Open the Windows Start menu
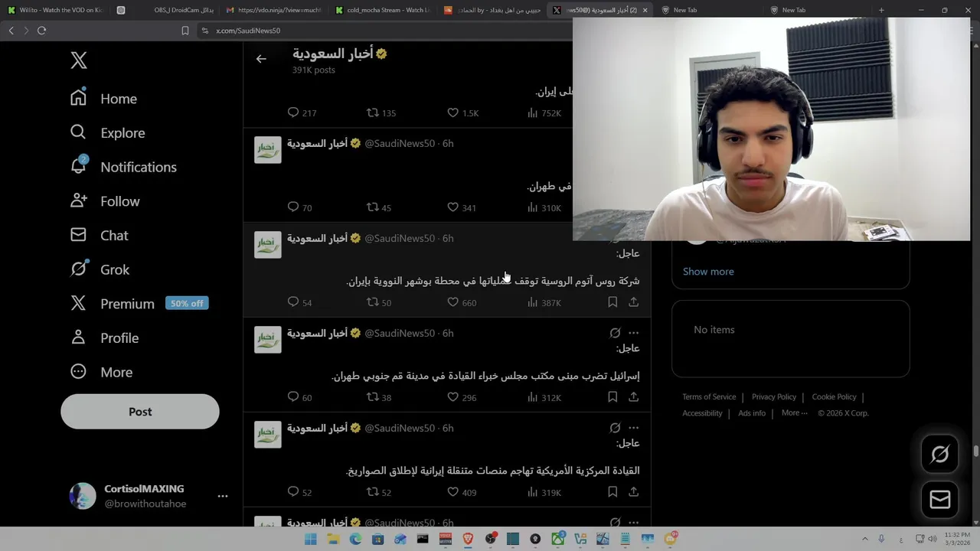This screenshot has height=551, width=980. [310, 540]
